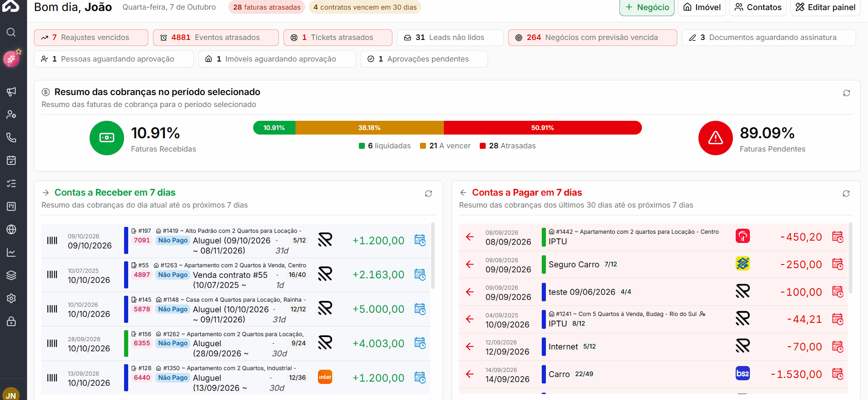This screenshot has height=400, width=868.
Task: Open 4881 Eventos atrasados
Action: pos(216,38)
